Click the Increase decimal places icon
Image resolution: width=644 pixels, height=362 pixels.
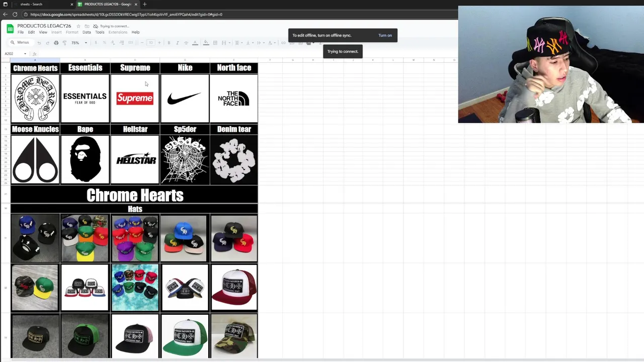click(121, 43)
